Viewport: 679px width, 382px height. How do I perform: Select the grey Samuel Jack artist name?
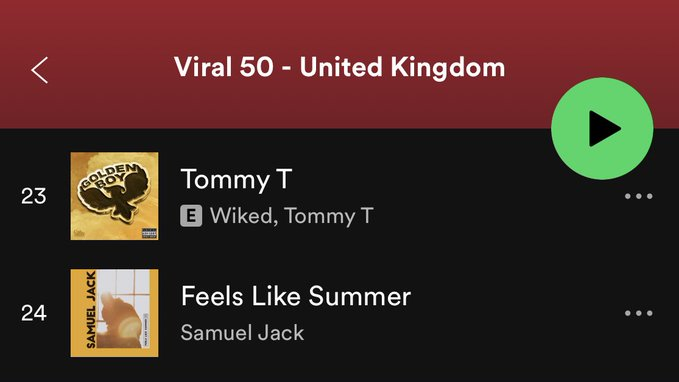click(x=242, y=333)
